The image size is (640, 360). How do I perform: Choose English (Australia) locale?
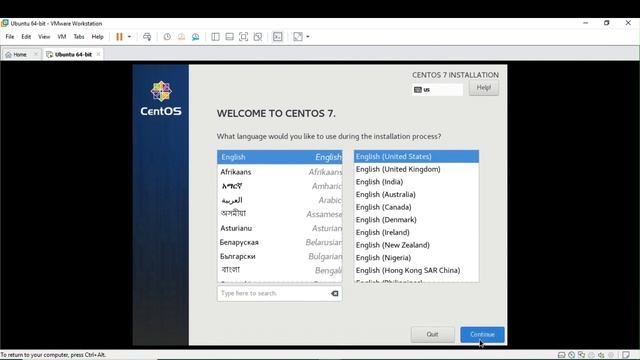(x=416, y=194)
